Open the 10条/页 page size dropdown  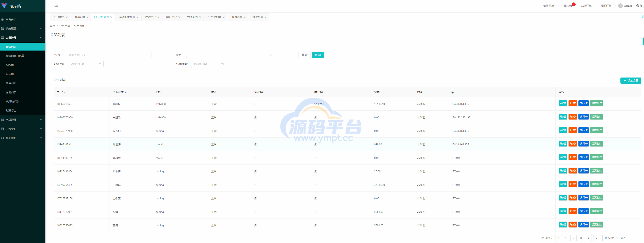[x=611, y=238]
